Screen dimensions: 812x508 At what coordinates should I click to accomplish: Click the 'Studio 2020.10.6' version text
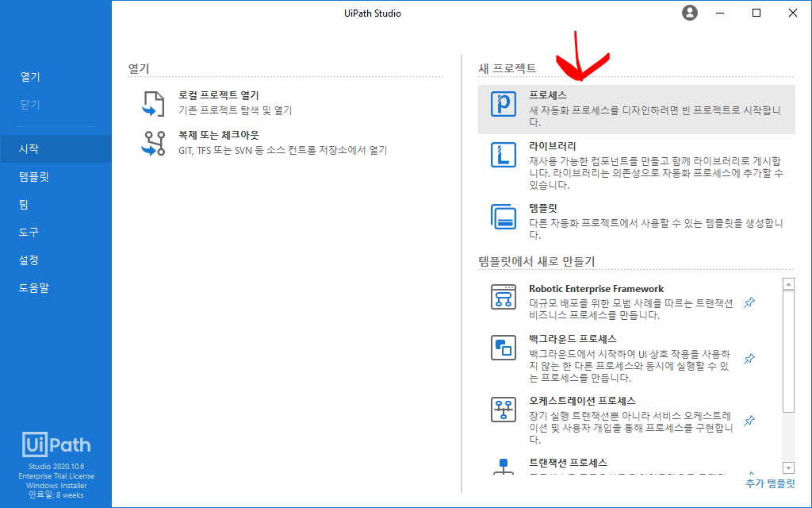pyautogui.click(x=56, y=467)
